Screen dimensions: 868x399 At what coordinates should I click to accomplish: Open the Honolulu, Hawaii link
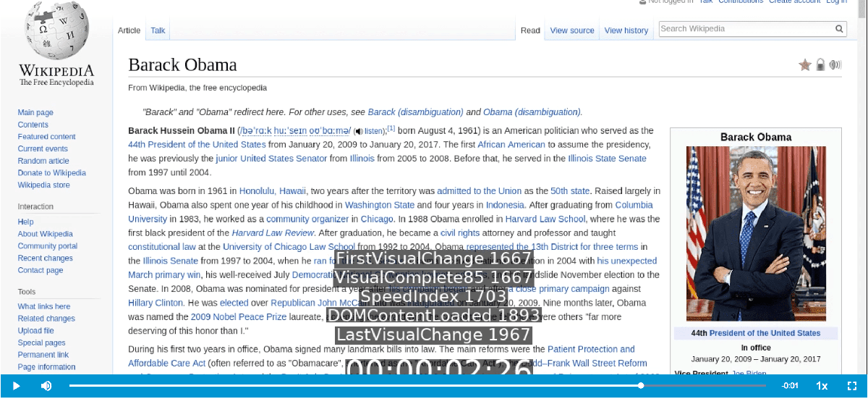pyautogui.click(x=273, y=191)
